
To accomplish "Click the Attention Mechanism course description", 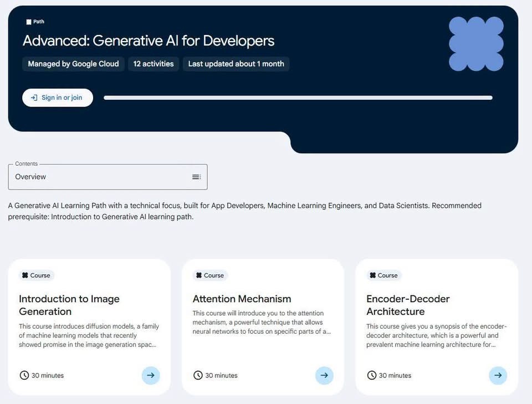I will (262, 322).
